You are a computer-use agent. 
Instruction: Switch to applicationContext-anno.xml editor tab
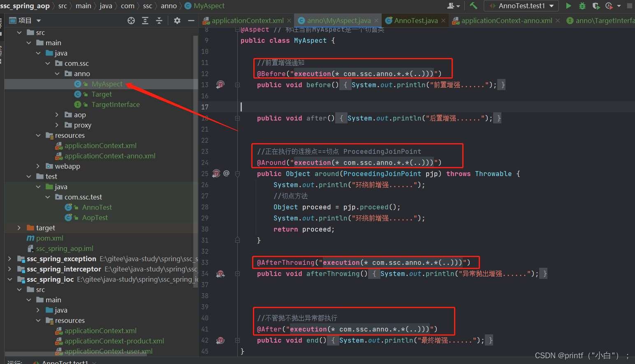coord(506,21)
